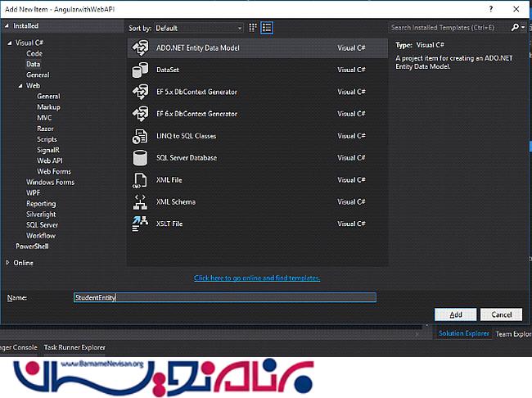Click the EF 5.x DbContext Generator icon

coord(140,92)
